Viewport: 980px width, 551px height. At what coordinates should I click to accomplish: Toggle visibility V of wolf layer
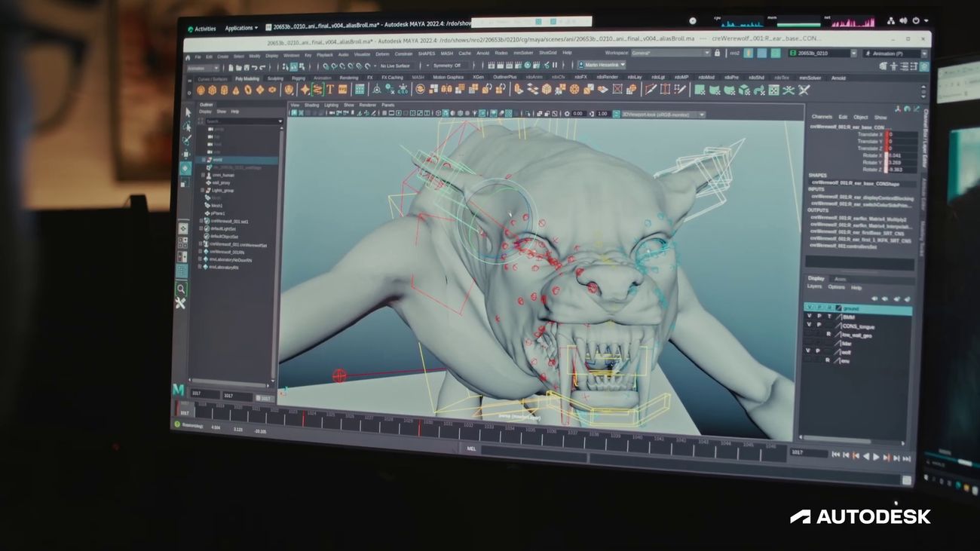808,351
